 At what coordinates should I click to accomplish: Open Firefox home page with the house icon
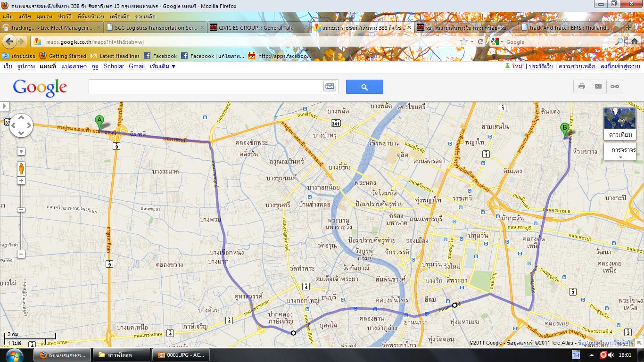pos(635,41)
